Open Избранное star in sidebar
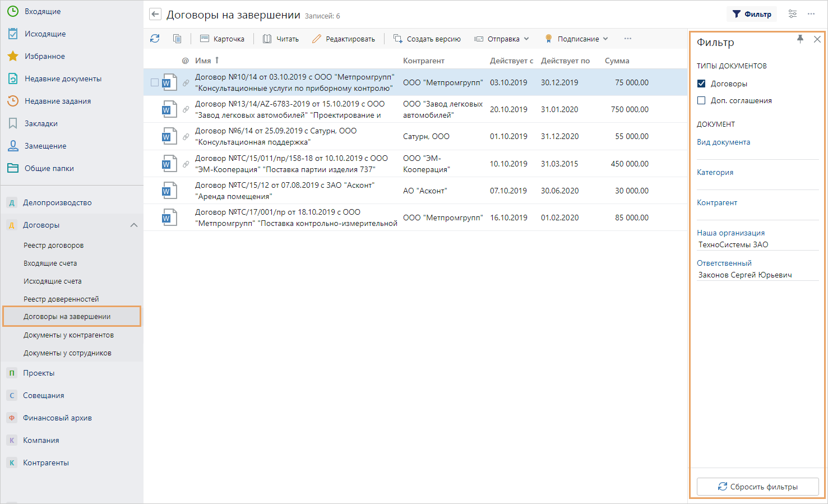 13,56
